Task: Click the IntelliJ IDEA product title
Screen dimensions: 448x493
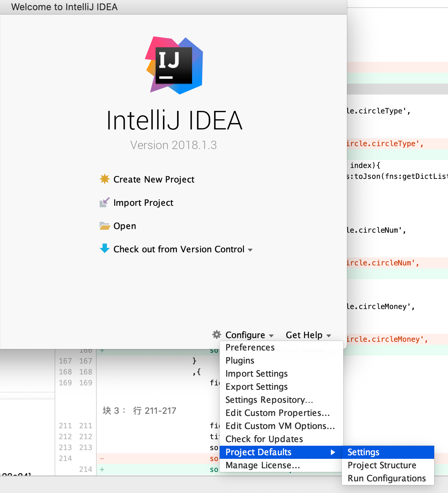Action: [x=174, y=120]
